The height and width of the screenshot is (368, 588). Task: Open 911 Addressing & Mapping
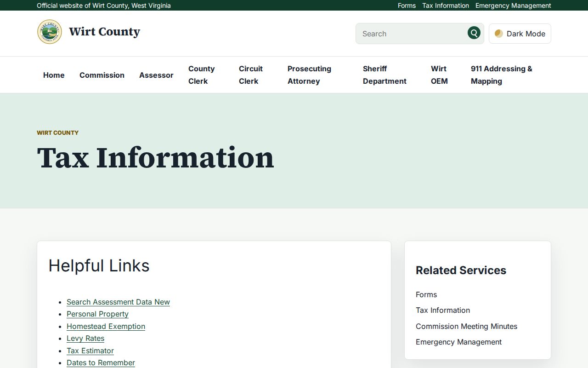tap(501, 75)
